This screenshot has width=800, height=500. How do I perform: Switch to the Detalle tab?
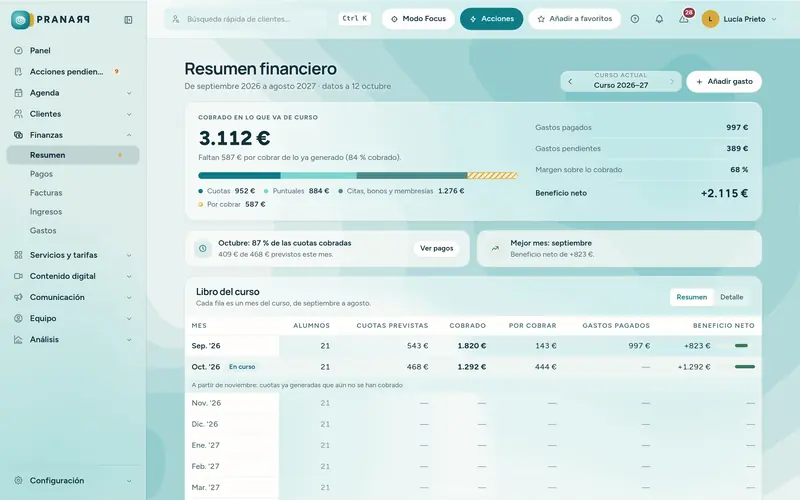[732, 297]
